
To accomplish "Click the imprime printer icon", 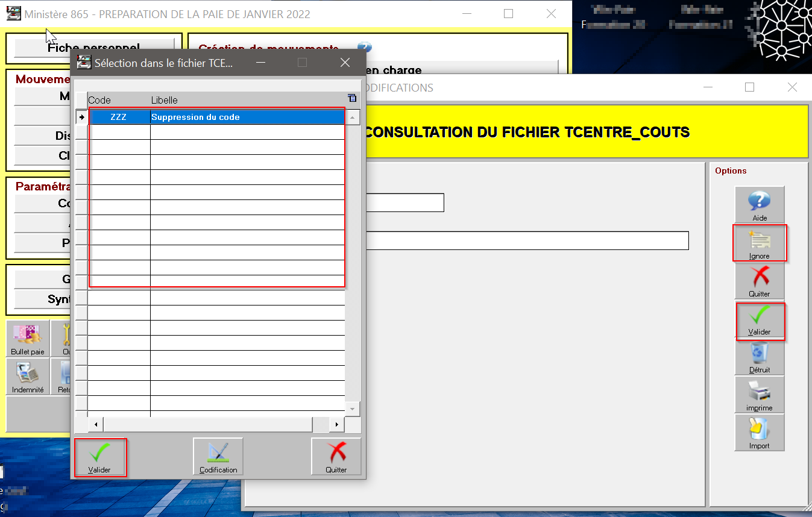I will coord(759,395).
